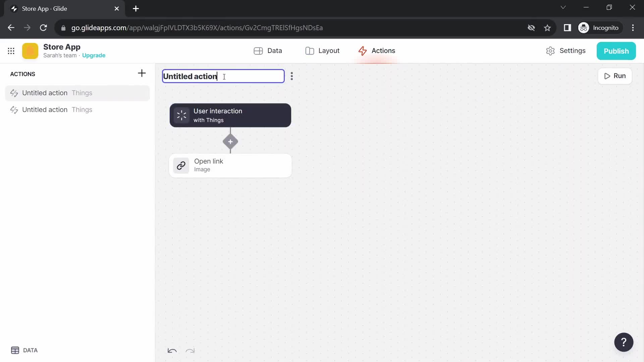Edit the Untitled action name input field

[x=223, y=76]
